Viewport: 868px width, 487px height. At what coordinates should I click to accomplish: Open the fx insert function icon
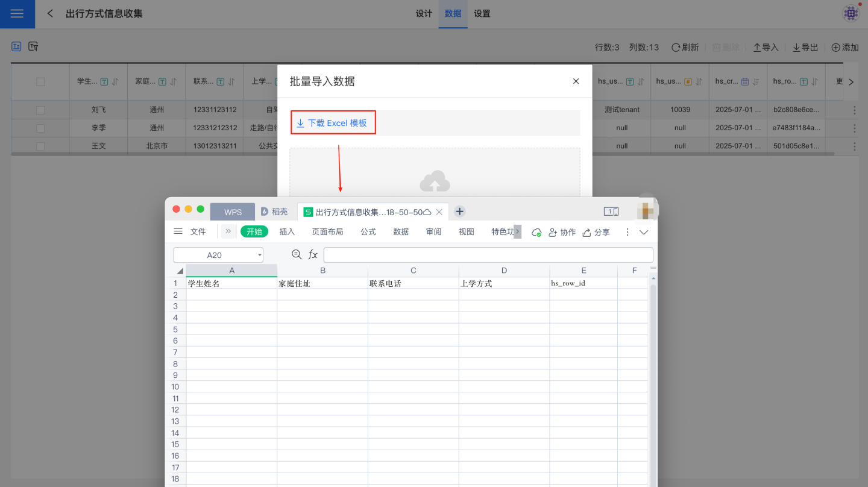313,255
